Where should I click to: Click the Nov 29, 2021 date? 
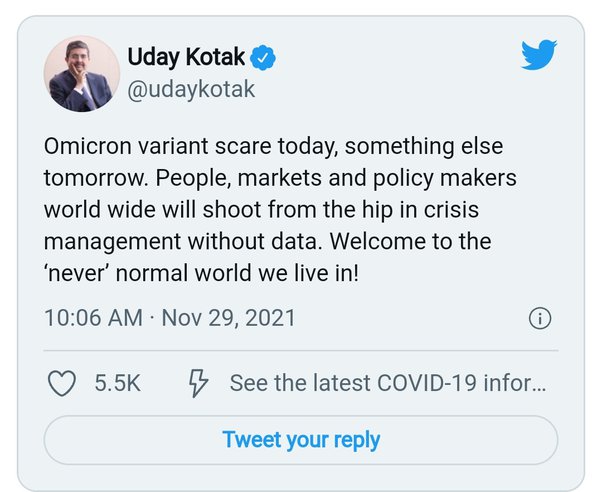click(228, 319)
